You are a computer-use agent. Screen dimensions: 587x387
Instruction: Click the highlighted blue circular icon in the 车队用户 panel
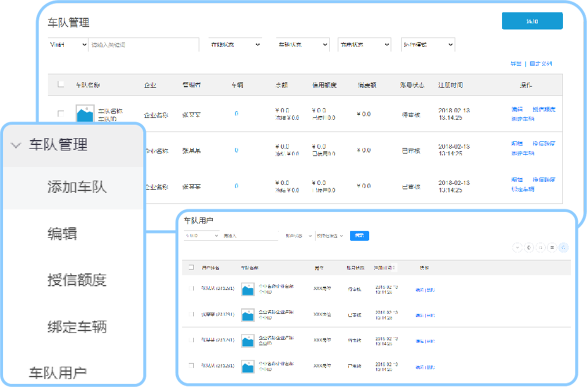(563, 247)
